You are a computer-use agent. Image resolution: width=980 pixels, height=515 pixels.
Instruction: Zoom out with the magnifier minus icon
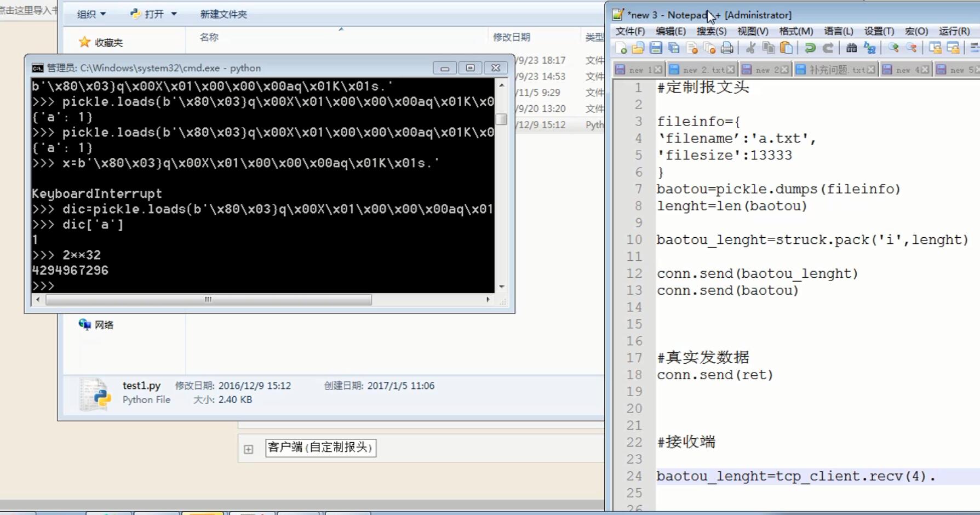[x=912, y=48]
